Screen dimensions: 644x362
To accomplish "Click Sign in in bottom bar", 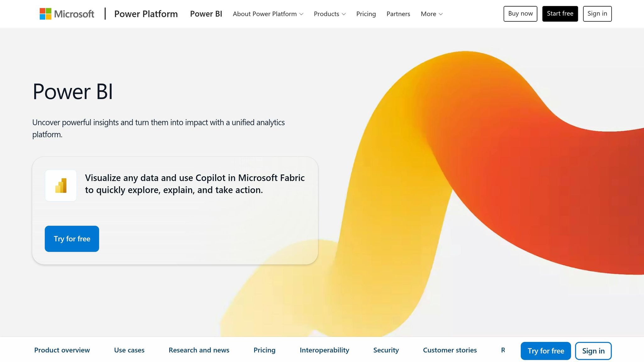I will [x=593, y=351].
